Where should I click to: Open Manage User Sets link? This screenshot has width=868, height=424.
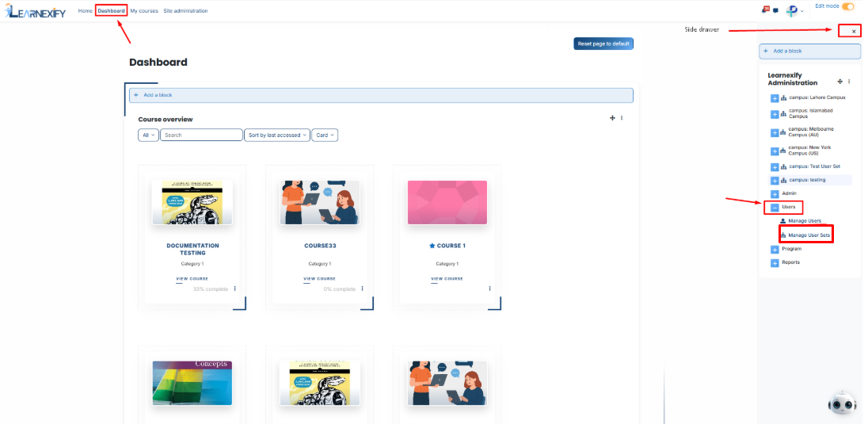pos(809,235)
